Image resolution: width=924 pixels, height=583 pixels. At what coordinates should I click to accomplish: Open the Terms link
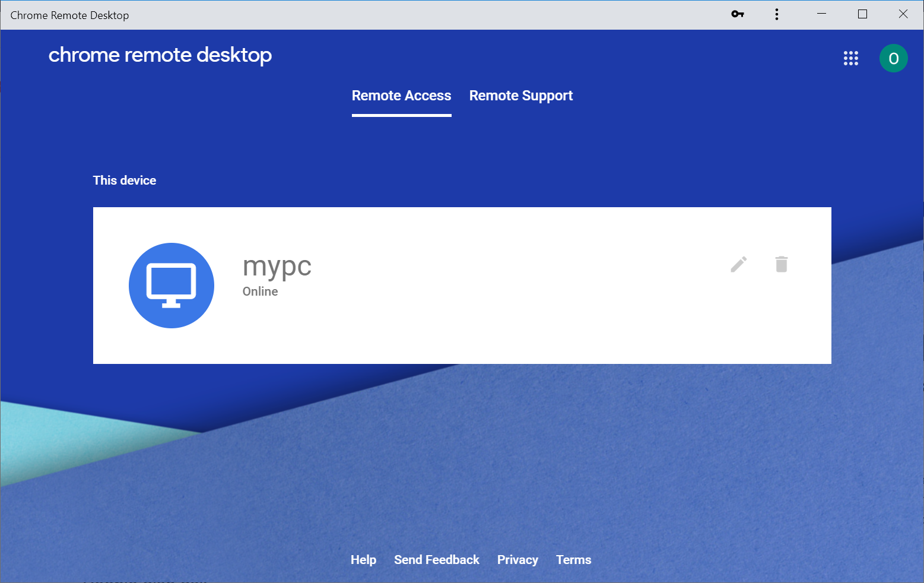574,560
